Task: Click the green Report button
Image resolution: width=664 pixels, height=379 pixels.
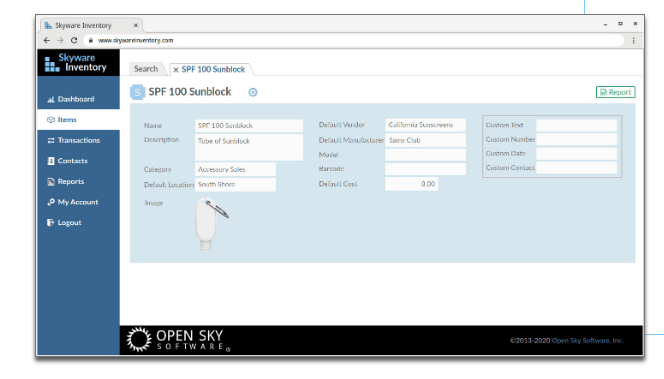Action: pos(615,92)
